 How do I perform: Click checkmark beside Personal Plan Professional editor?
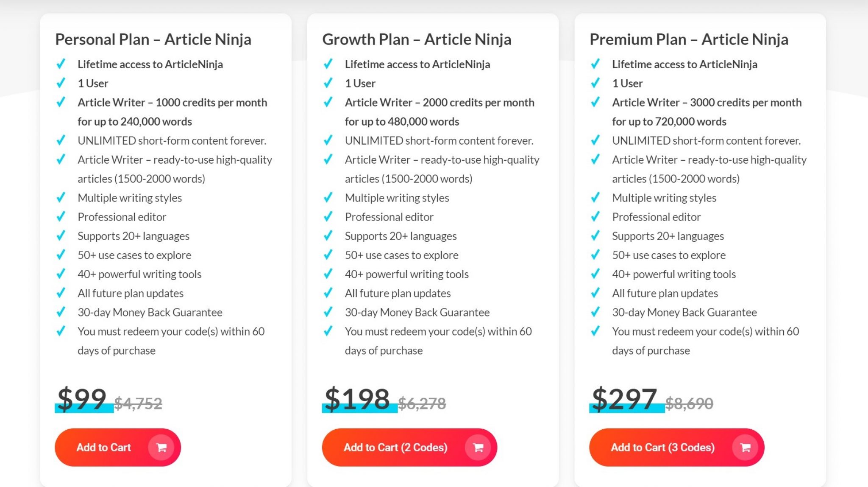[61, 216]
